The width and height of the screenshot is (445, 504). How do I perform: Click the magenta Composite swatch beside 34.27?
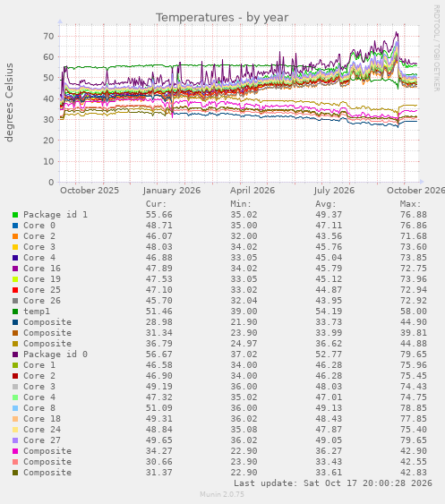pos(15,451)
